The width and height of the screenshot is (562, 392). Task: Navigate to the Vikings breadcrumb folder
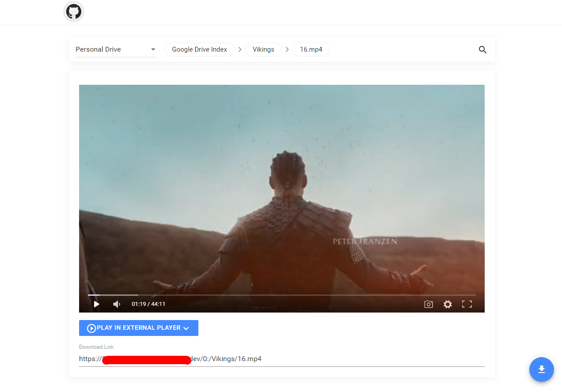coord(263,49)
